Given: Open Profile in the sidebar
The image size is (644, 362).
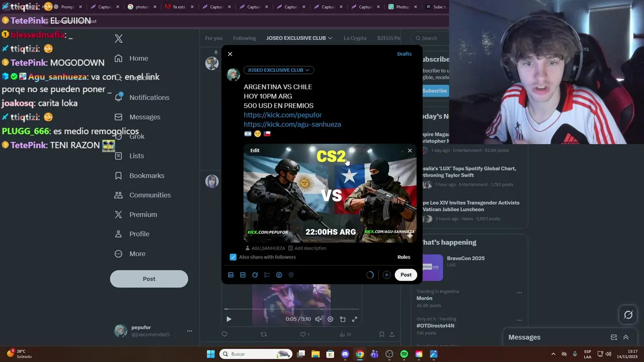Looking at the screenshot, I should click(x=132, y=234).
